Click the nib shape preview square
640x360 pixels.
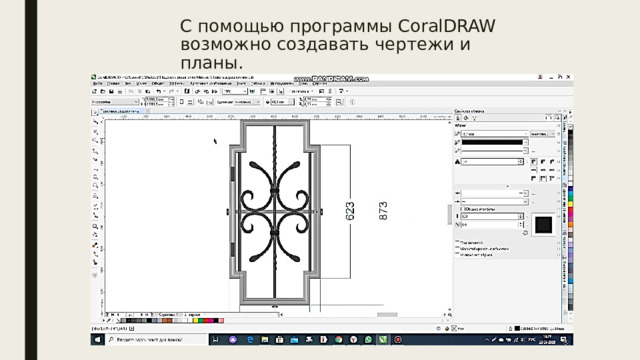coord(544,225)
